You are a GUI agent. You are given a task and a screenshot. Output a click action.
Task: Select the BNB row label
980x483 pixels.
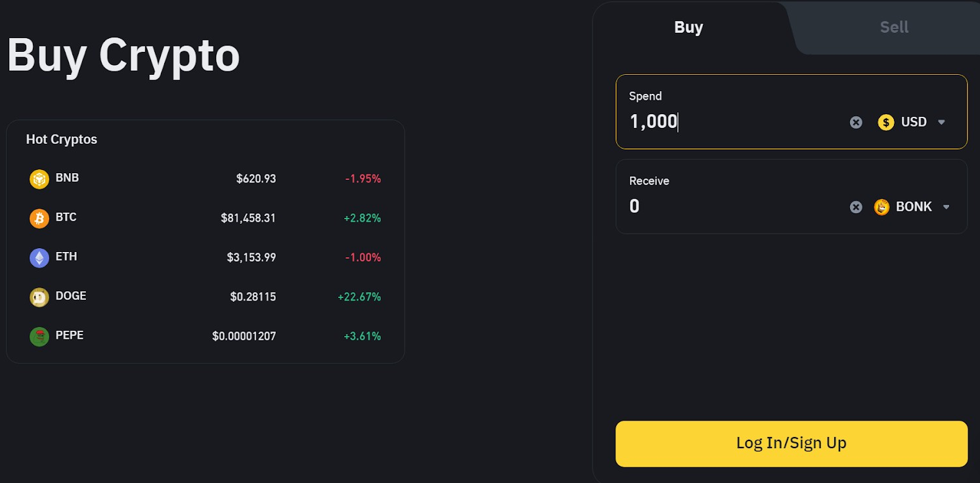67,178
